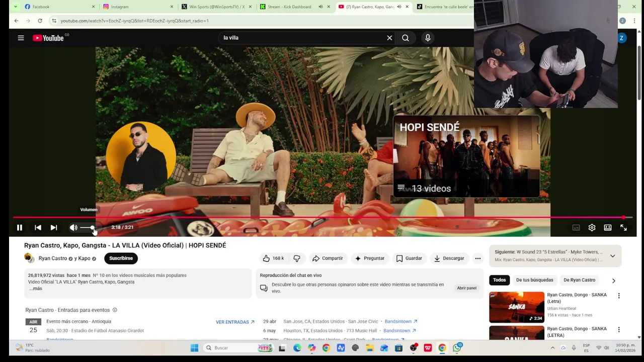Click the event info circle icon
Image resolution: width=644 pixels, height=362 pixels.
click(x=115, y=310)
